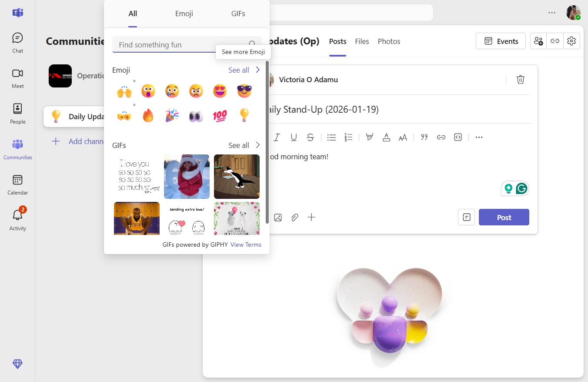The height and width of the screenshot is (382, 588).
Task: Open Calendar from the left sidebar
Action: click(17, 185)
